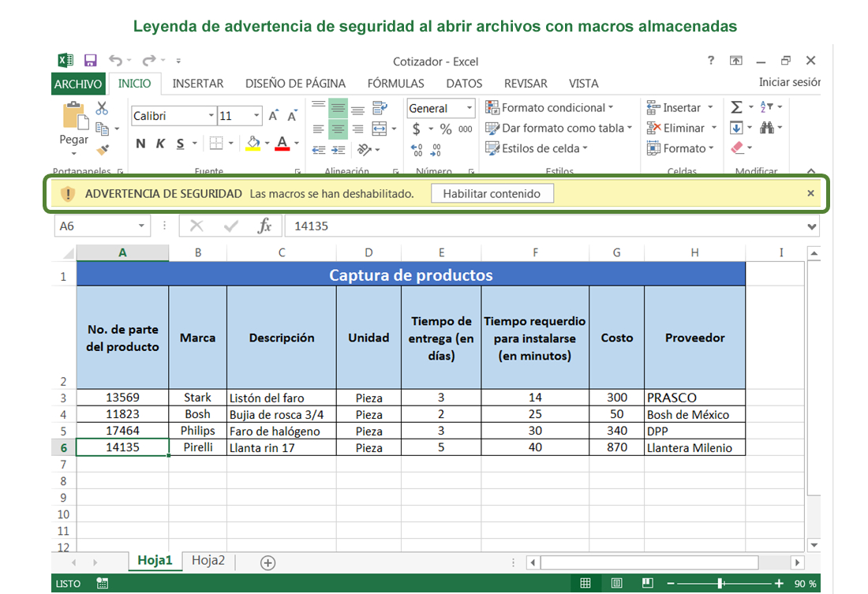Apply thousands separator style
The image size is (868, 594).
click(x=466, y=129)
